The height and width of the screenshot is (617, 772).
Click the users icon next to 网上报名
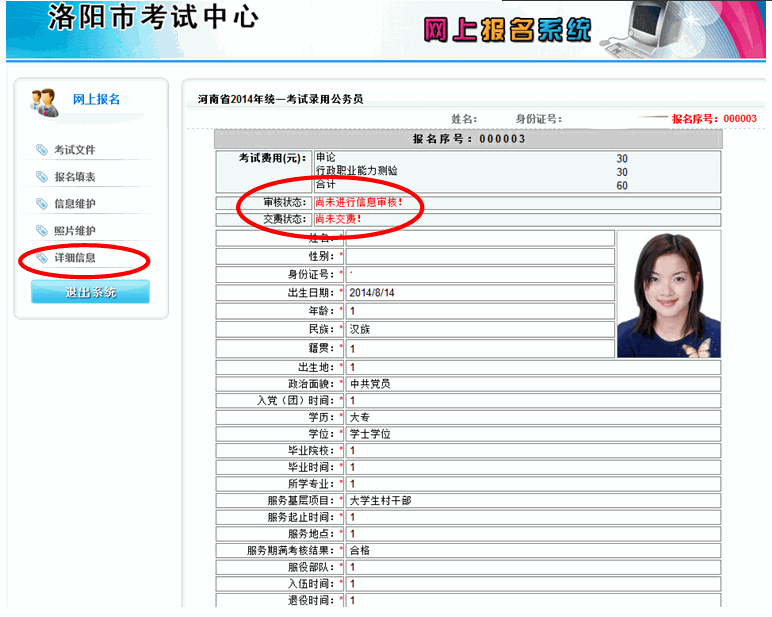point(44,101)
